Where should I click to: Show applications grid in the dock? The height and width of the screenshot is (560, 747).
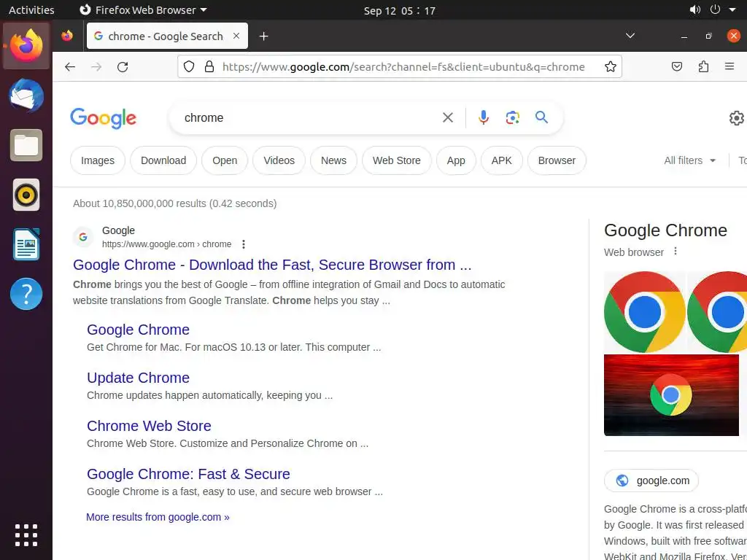pyautogui.click(x=26, y=534)
